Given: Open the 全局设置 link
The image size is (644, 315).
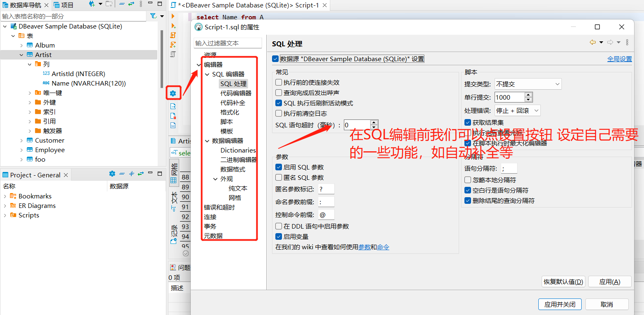Looking at the screenshot, I should click(x=619, y=59).
